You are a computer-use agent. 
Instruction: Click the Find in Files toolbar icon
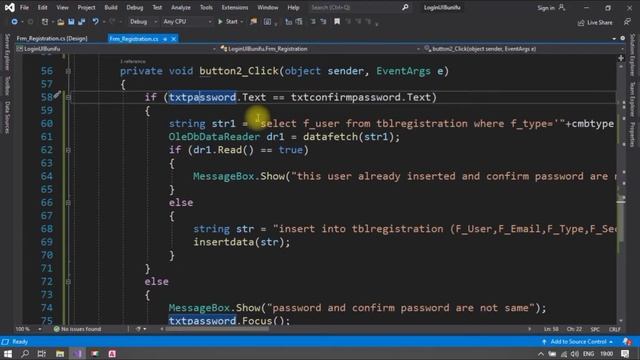[253, 22]
